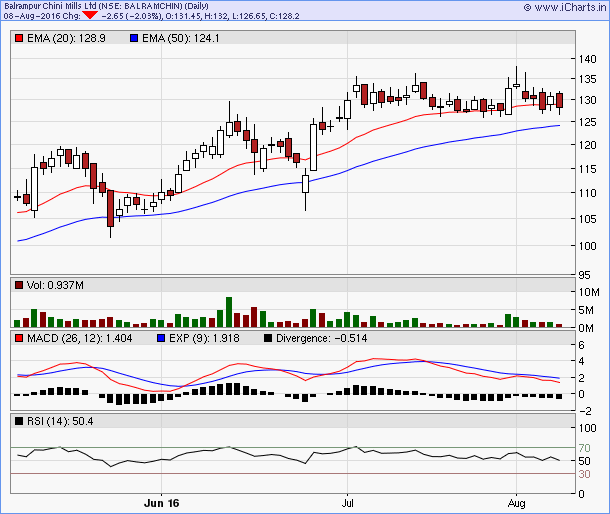Image resolution: width=610 pixels, height=514 pixels.
Task: Click the 105 price axis label
Action: coord(587,219)
